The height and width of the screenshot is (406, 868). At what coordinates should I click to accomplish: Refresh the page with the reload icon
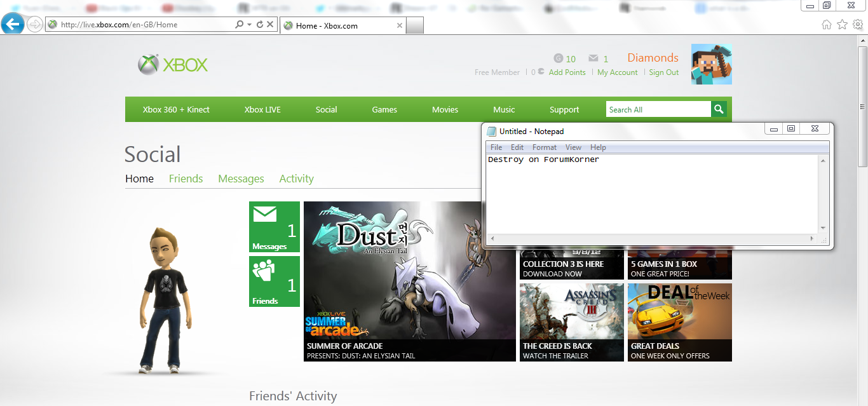(260, 25)
